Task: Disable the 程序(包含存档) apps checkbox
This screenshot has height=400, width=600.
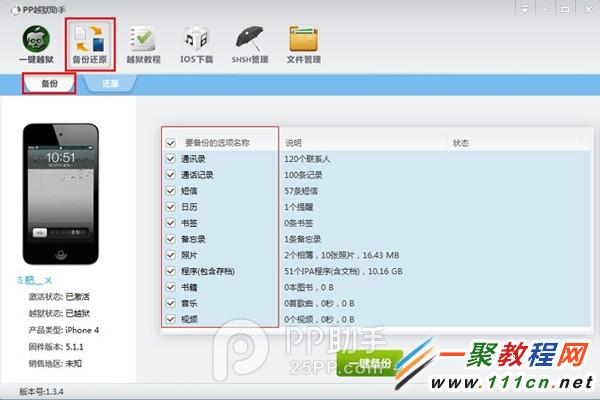Action: click(x=171, y=271)
